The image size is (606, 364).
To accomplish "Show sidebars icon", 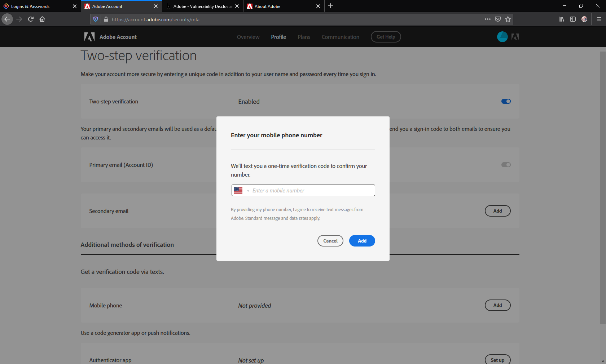I will click(573, 19).
